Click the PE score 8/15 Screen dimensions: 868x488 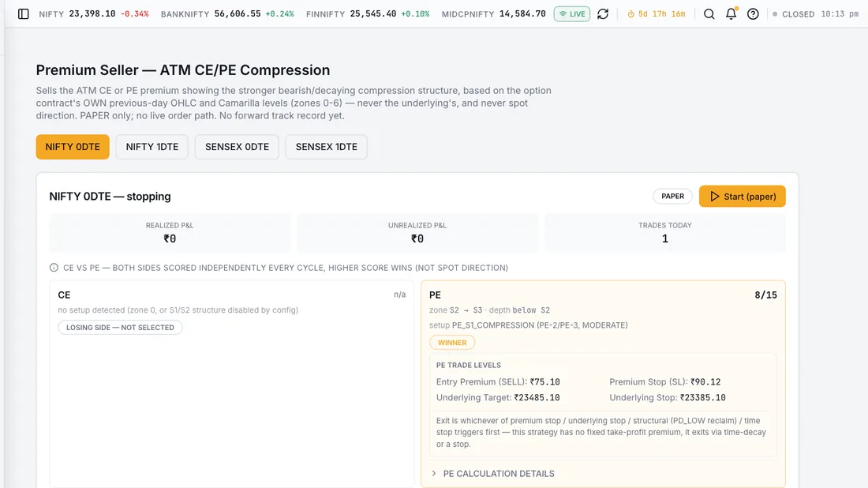pyautogui.click(x=765, y=295)
